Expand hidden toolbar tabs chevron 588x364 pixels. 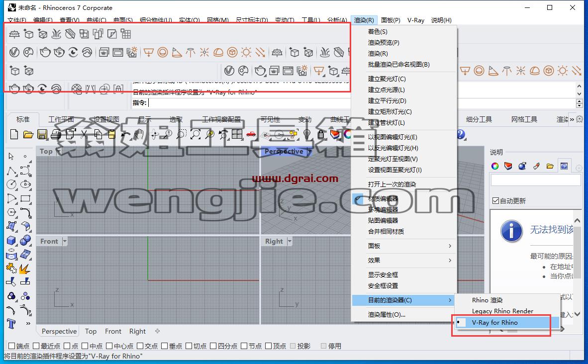click(x=572, y=119)
